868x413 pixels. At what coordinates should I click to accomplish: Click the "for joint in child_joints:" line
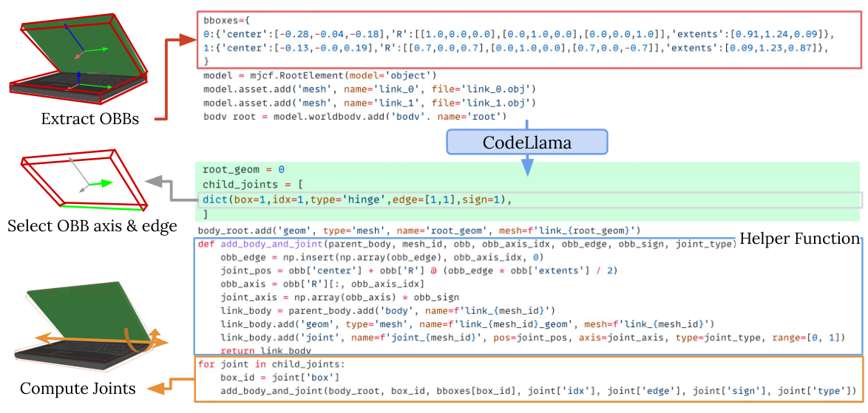[x=270, y=365]
